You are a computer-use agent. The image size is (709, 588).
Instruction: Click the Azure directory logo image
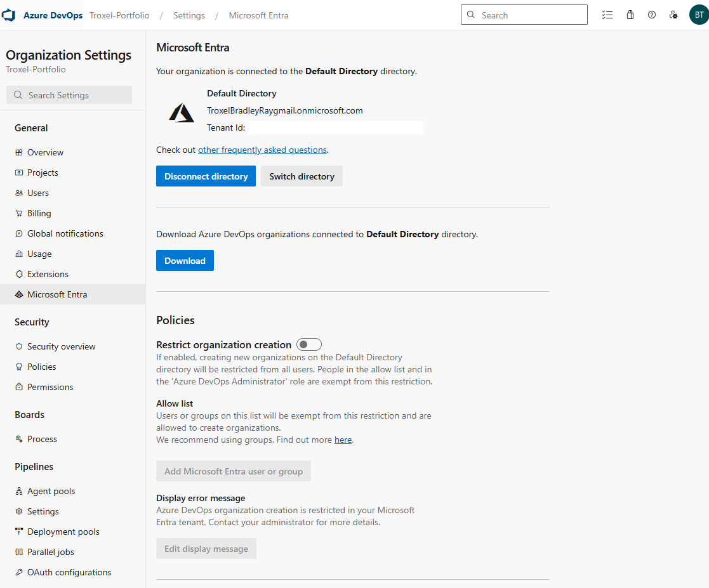pos(182,112)
